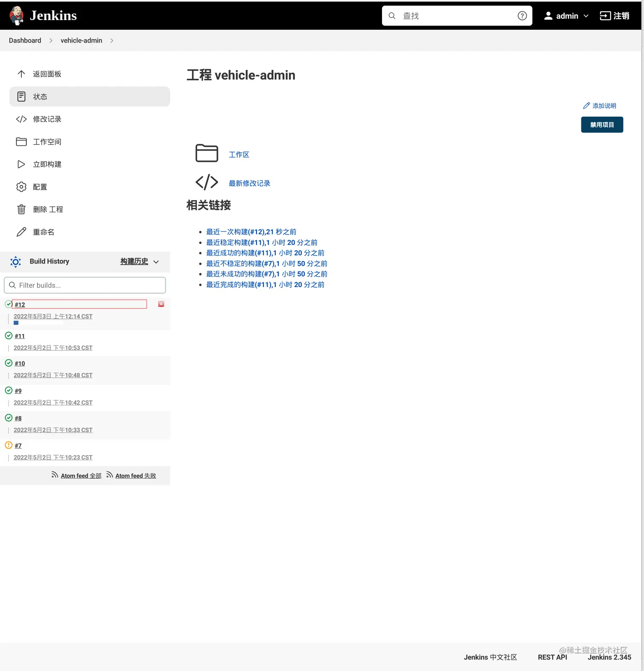Click the success status icon of build #8

9,418
